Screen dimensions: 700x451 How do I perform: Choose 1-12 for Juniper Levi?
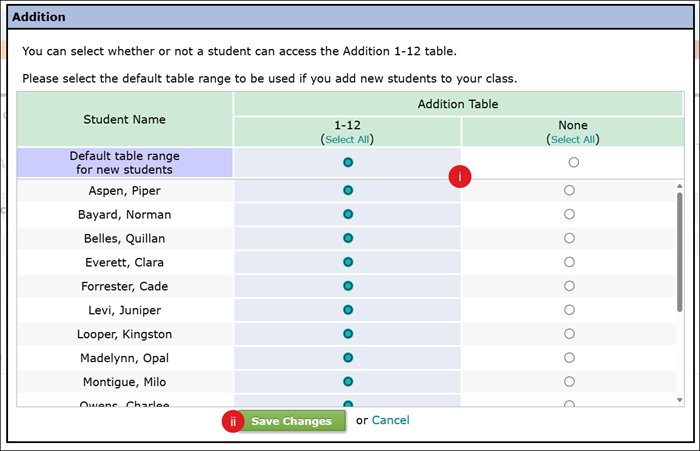pyautogui.click(x=348, y=310)
